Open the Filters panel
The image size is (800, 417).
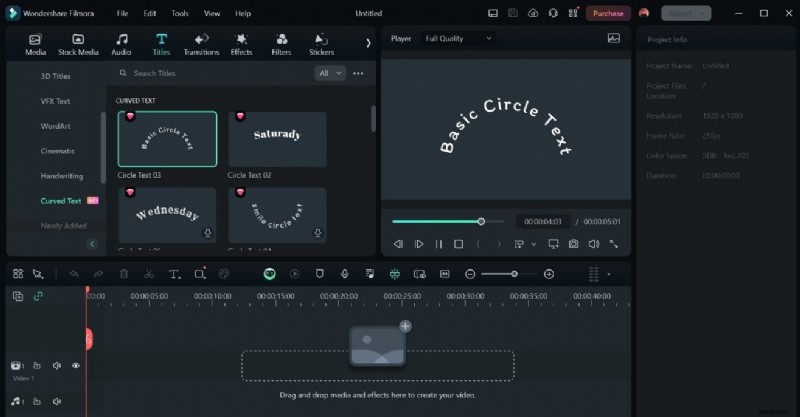click(281, 44)
